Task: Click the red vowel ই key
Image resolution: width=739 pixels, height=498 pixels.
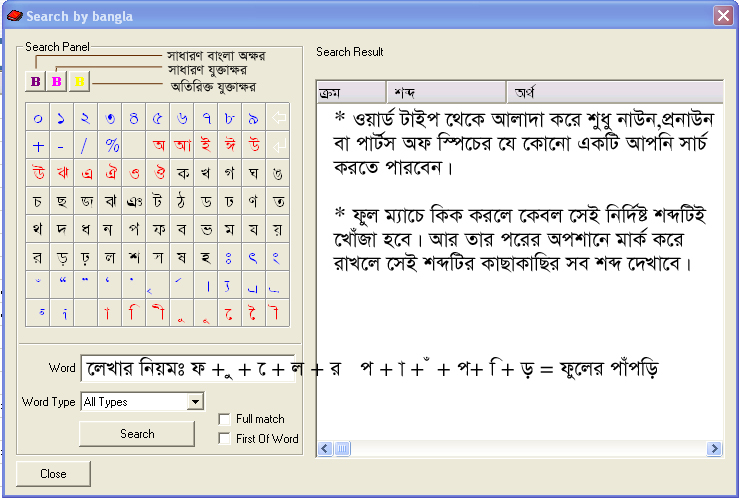Action: tap(206, 145)
